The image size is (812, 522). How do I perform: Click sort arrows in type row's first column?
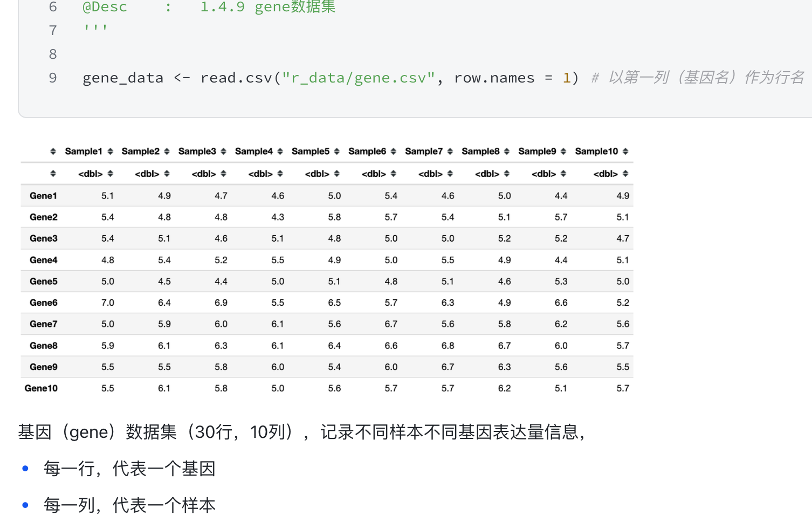(x=53, y=174)
